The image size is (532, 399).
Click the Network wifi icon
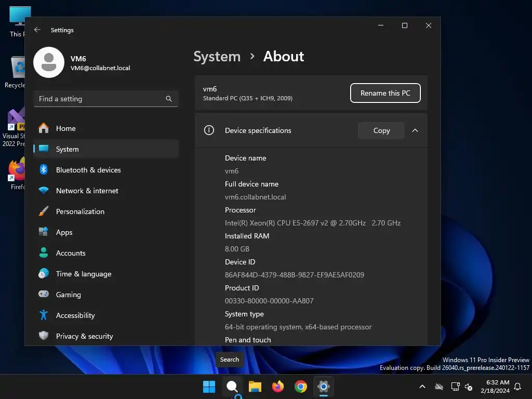pyautogui.click(x=44, y=190)
